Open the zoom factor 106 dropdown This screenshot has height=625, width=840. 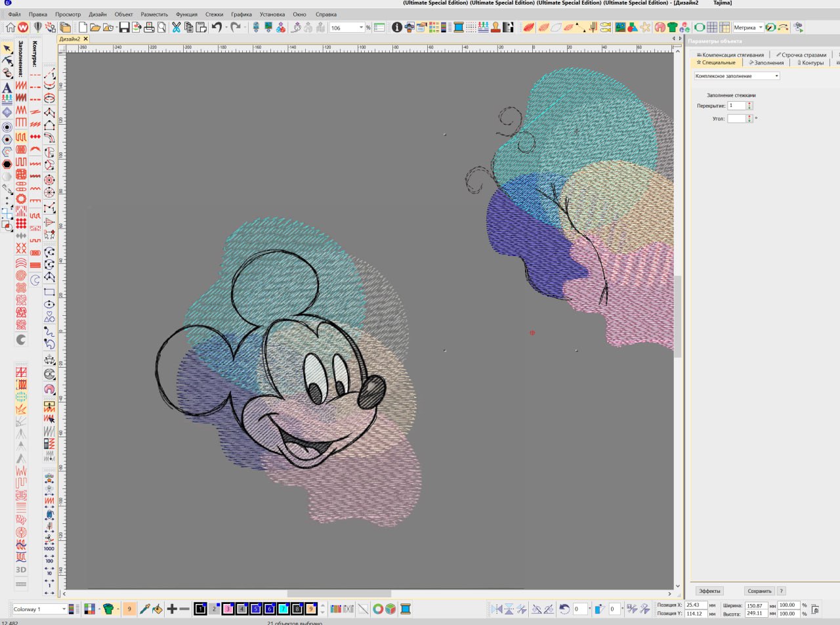point(361,28)
